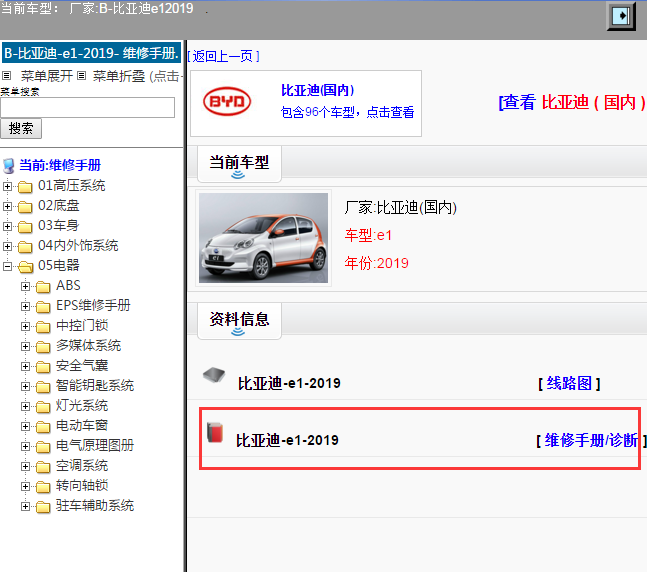647x572 pixels.
Task: Select the 电动车窗 tree item
Action: (x=82, y=425)
